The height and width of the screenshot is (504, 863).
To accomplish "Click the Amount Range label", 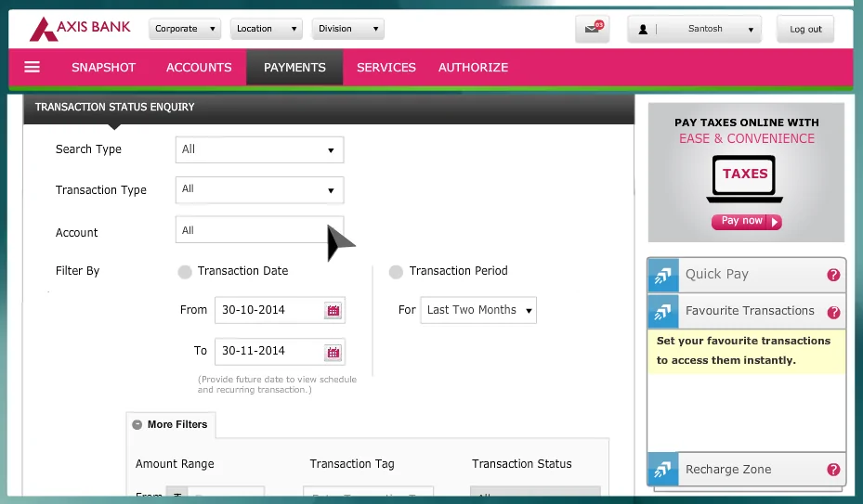I will 175,464.
